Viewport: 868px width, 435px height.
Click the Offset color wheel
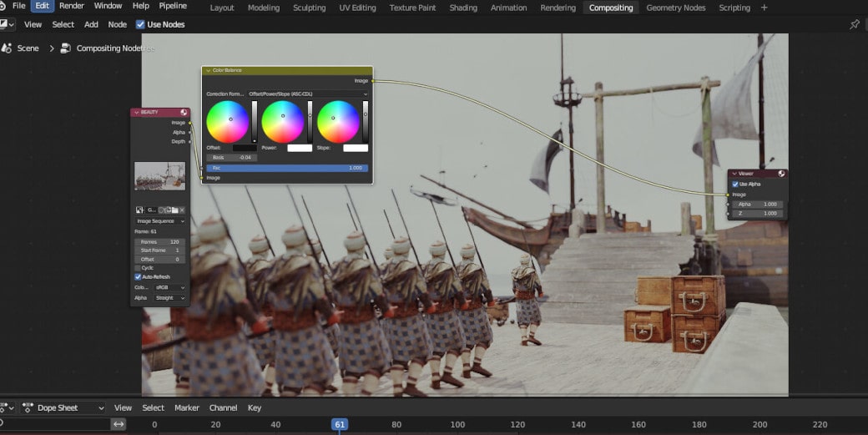(x=228, y=122)
